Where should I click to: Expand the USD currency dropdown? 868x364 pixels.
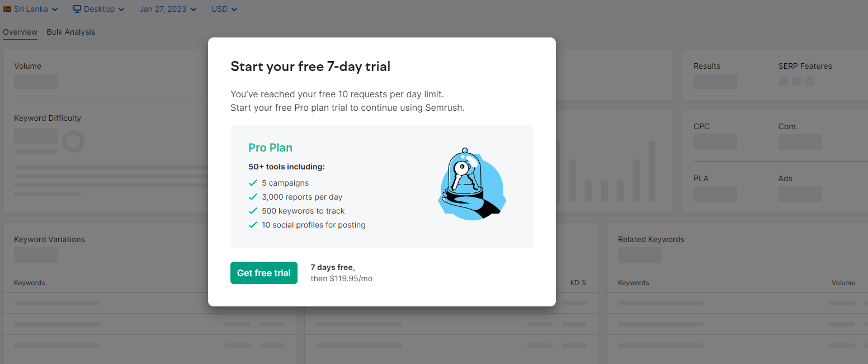[x=224, y=9]
